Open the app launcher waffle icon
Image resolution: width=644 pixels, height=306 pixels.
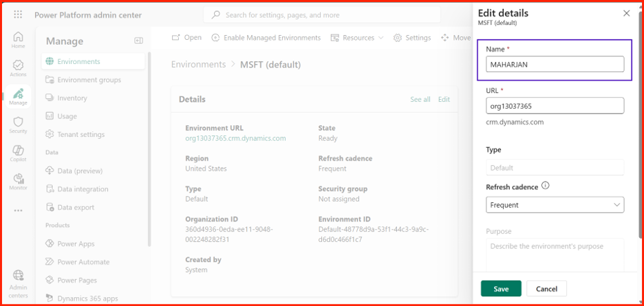tap(18, 15)
